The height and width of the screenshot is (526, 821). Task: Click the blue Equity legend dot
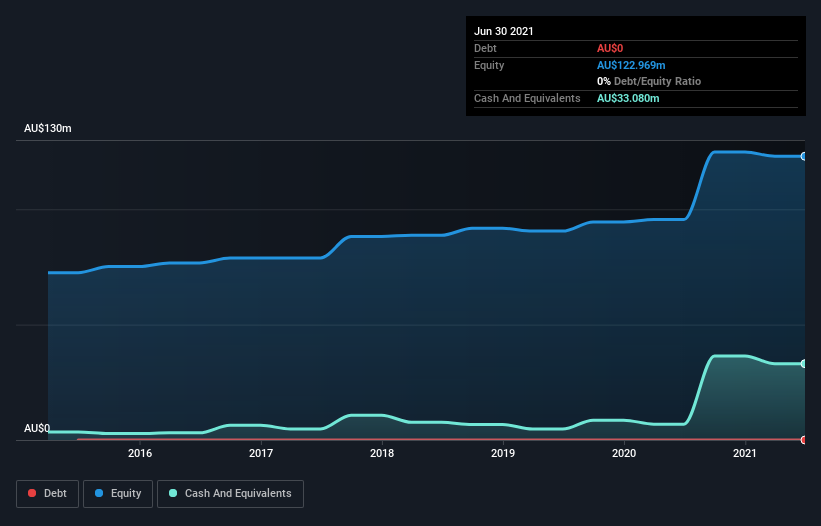pos(99,493)
